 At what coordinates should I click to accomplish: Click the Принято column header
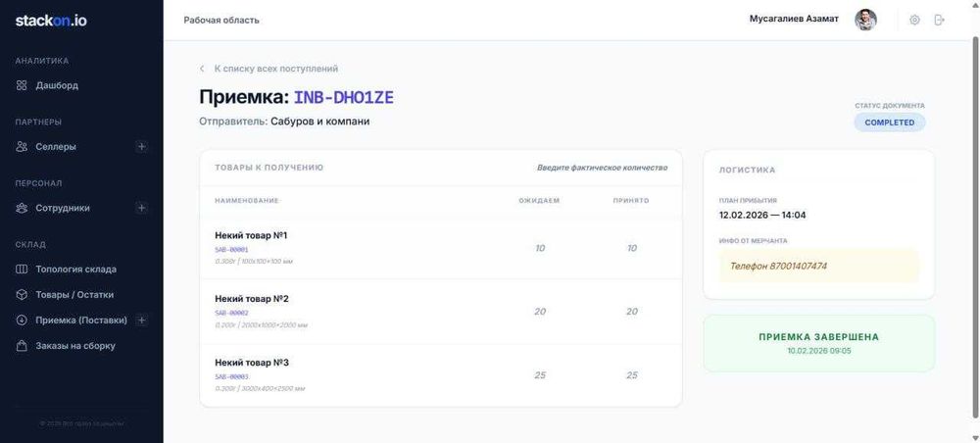coord(631,201)
